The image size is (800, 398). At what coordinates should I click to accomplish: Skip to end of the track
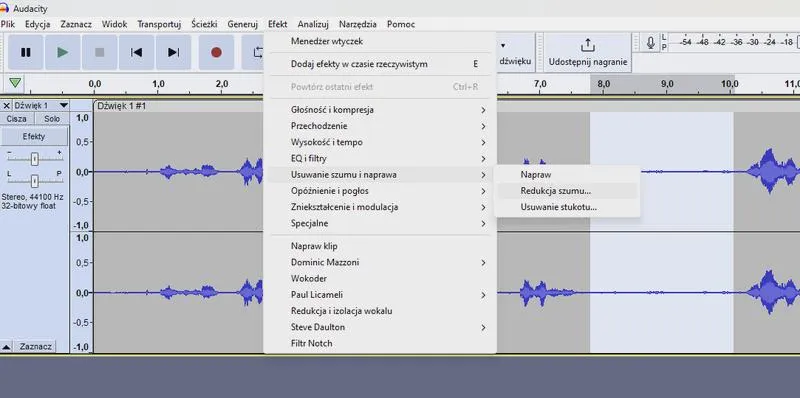[173, 52]
